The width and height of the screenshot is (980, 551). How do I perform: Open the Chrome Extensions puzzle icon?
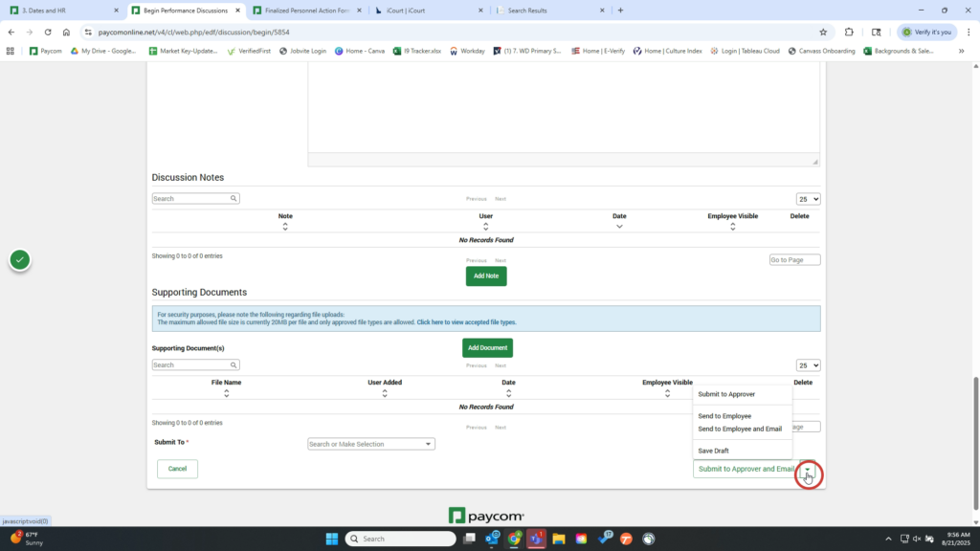849,32
